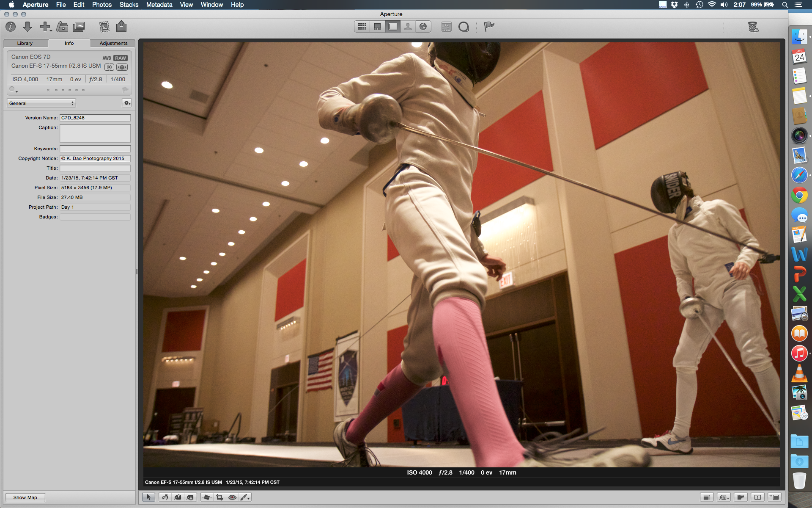Image resolution: width=812 pixels, height=508 pixels.
Task: Open the Faces view icon
Action: 408,27
